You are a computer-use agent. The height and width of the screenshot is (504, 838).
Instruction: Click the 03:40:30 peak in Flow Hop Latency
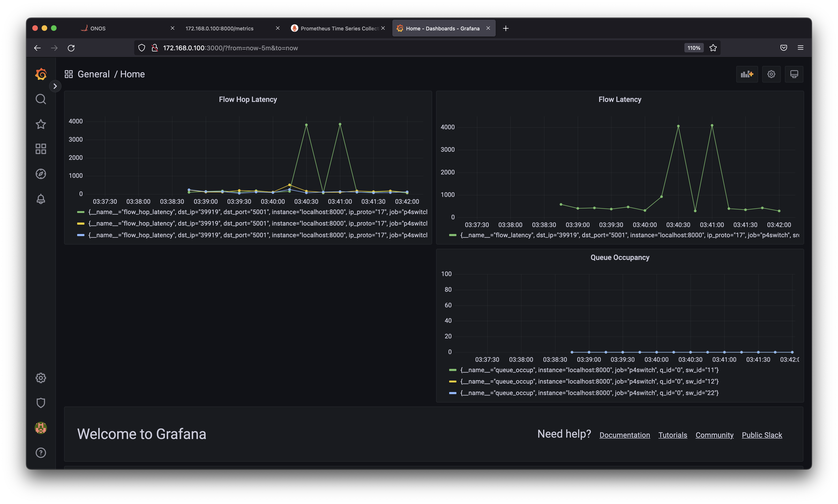[x=306, y=125]
